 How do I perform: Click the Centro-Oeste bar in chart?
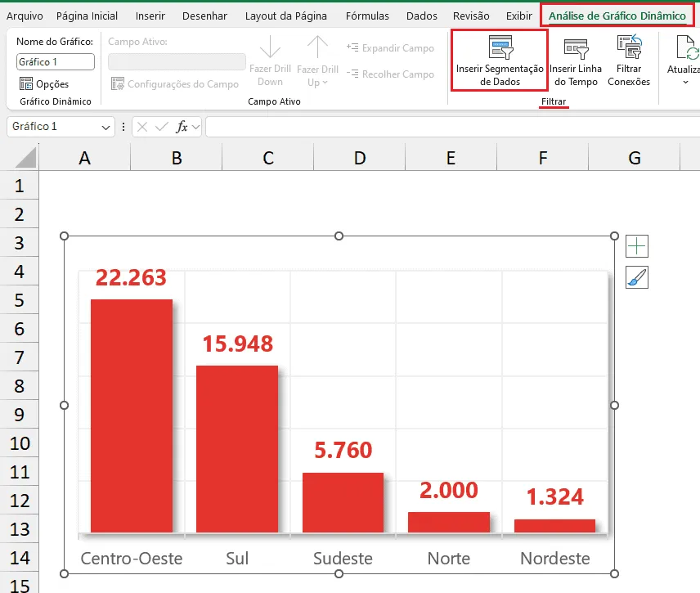pos(131,416)
